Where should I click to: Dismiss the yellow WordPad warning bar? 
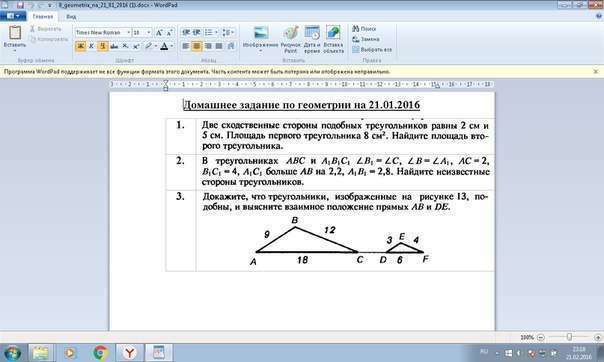(x=596, y=72)
